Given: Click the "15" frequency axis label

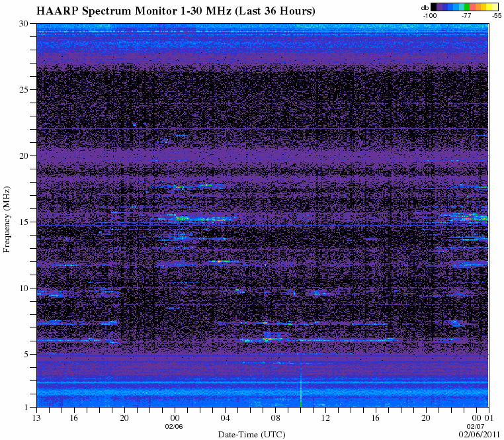Looking at the screenshot, I should [24, 222].
